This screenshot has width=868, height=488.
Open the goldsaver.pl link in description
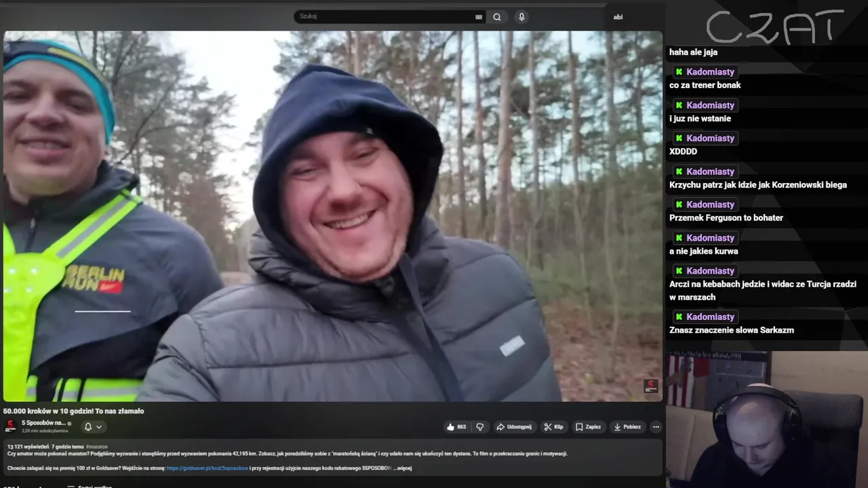[208, 468]
